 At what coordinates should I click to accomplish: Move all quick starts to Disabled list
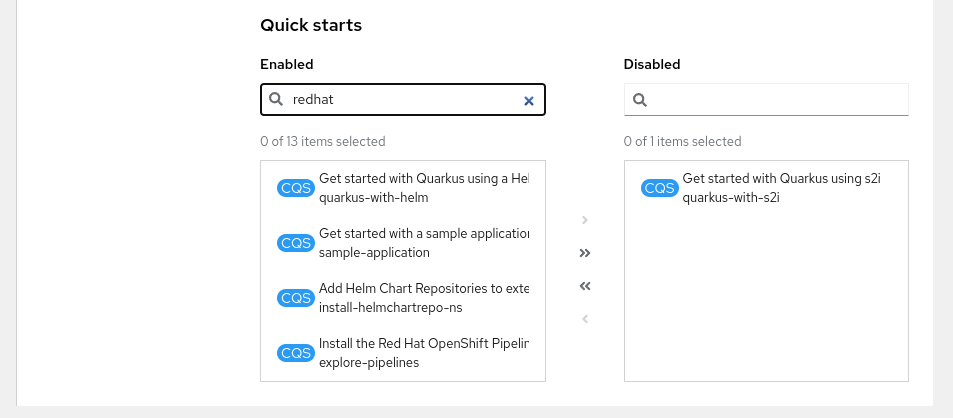pyautogui.click(x=585, y=253)
